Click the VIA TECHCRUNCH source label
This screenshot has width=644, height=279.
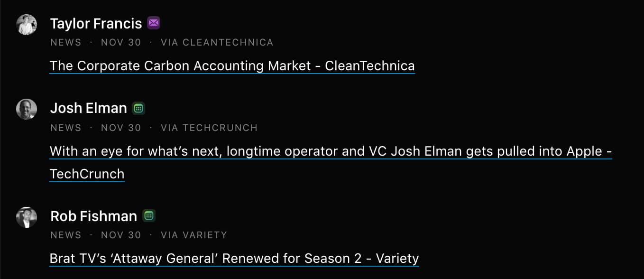pyautogui.click(x=209, y=128)
